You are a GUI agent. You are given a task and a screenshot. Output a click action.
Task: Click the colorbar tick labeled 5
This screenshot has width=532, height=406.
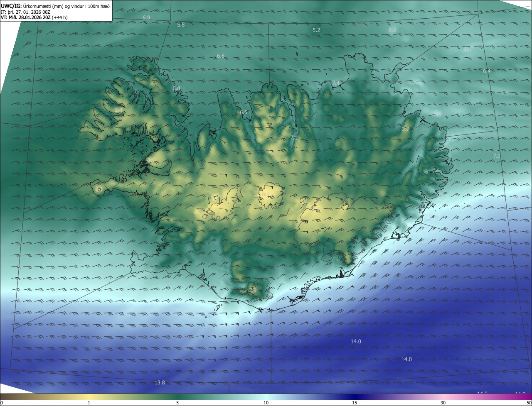point(177,403)
